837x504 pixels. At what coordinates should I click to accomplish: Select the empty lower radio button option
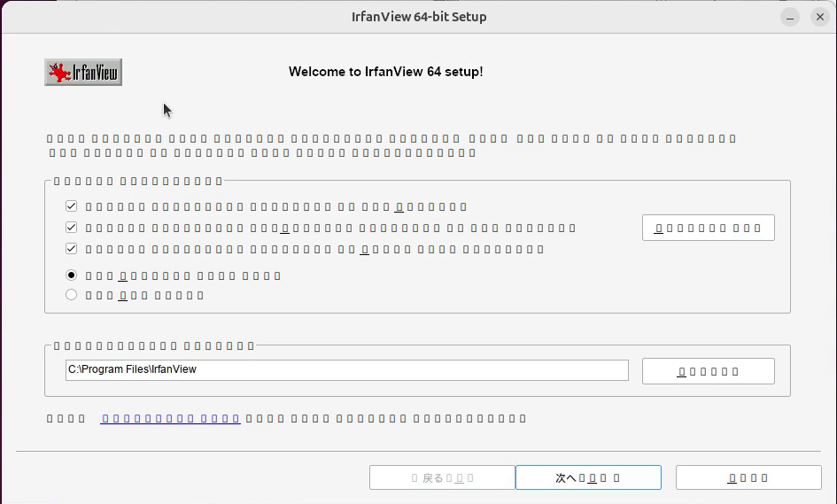pos(71,295)
